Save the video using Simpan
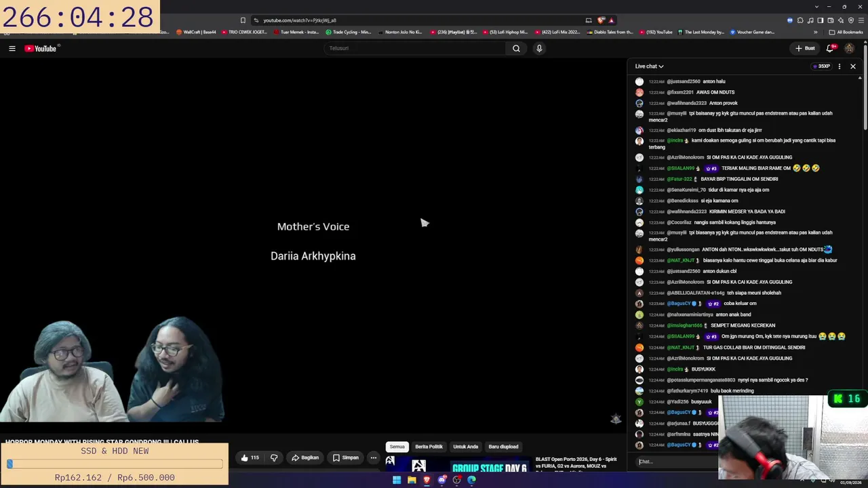This screenshot has height=488, width=868. (346, 457)
